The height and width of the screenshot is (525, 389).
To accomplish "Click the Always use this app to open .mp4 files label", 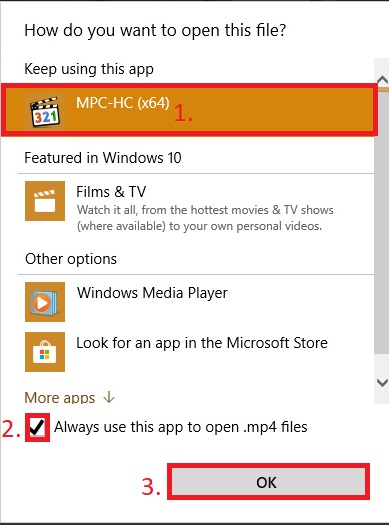I will tap(181, 427).
